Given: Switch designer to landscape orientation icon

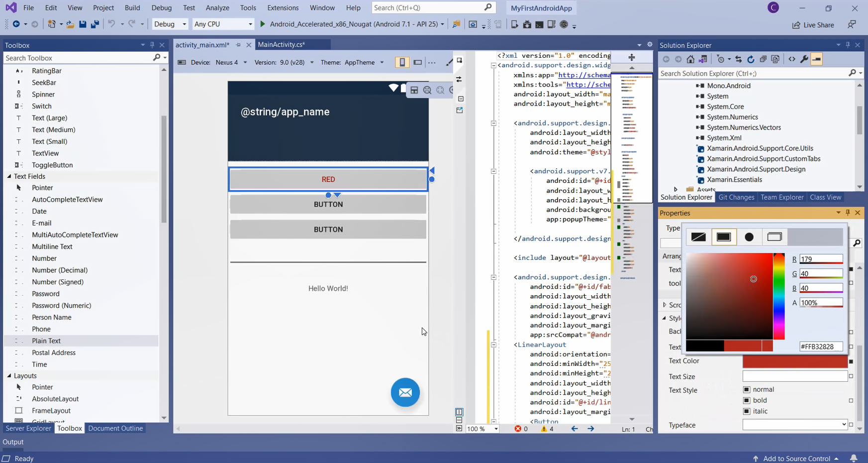Looking at the screenshot, I should pos(418,62).
